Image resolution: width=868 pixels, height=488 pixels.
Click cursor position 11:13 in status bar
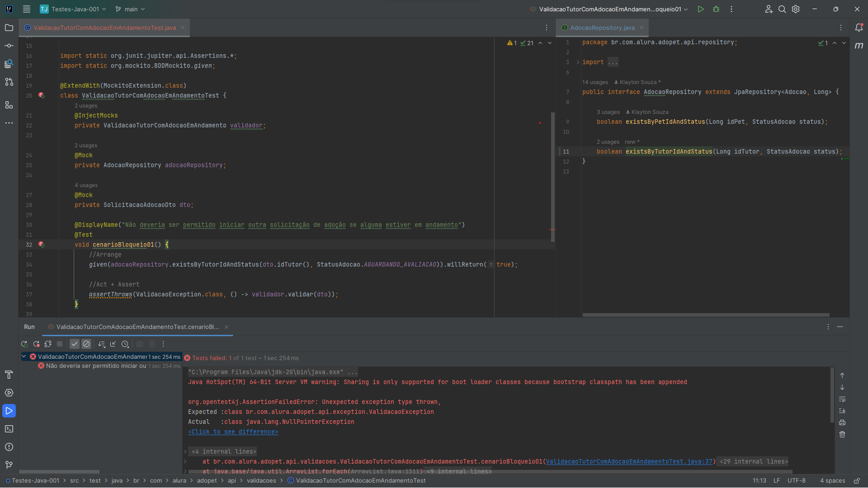click(759, 481)
